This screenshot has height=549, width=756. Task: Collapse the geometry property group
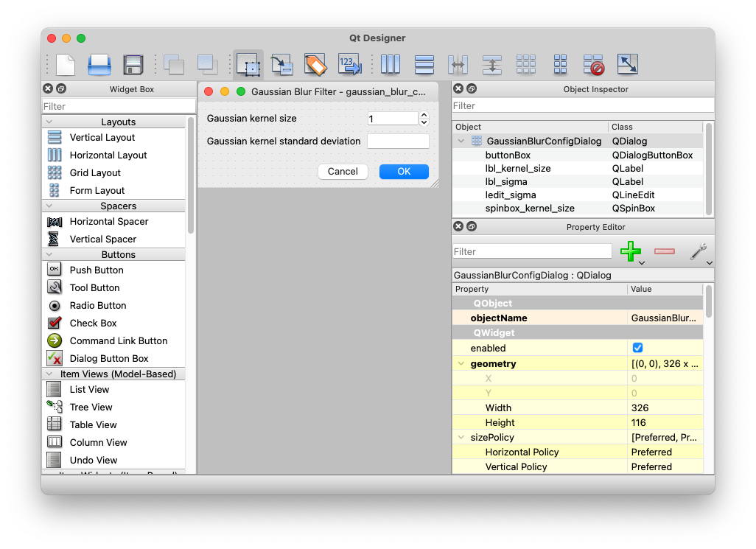click(461, 364)
